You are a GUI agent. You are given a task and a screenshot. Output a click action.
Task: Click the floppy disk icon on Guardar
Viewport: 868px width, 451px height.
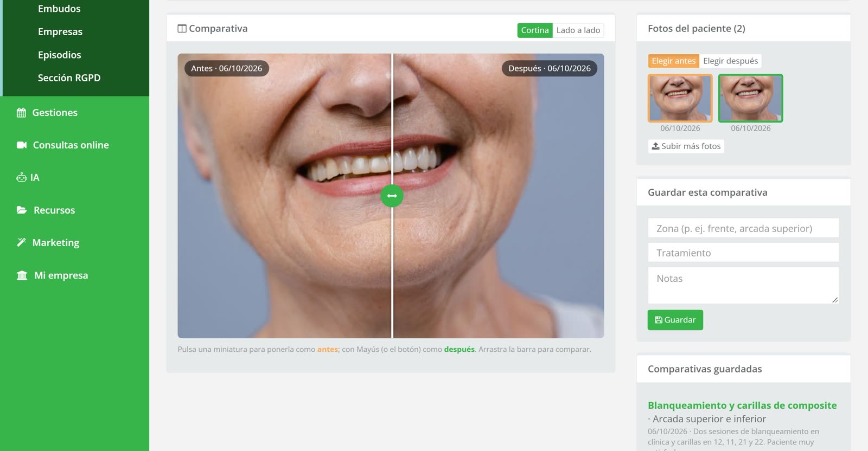659,320
